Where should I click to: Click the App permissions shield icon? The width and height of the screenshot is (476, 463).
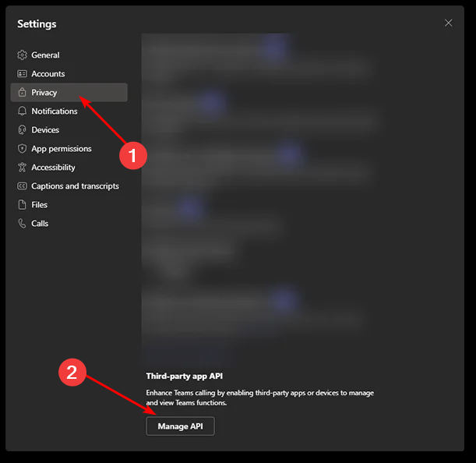22,149
